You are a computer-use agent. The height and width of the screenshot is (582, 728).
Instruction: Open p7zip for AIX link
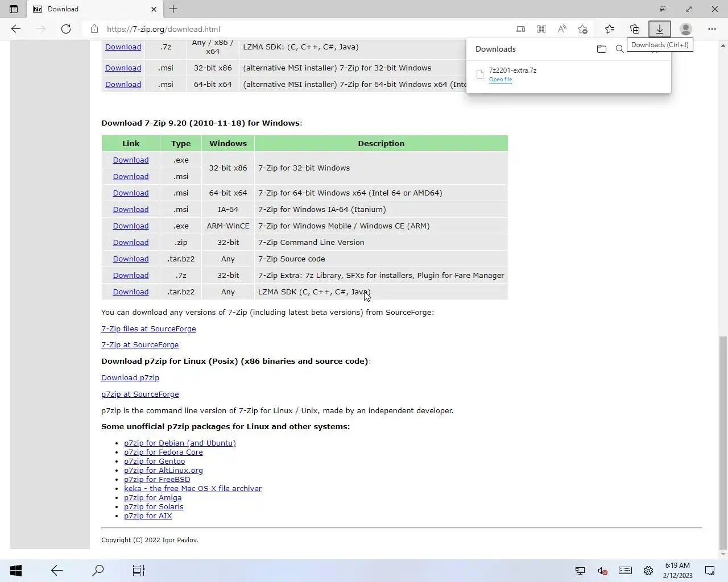click(x=148, y=516)
